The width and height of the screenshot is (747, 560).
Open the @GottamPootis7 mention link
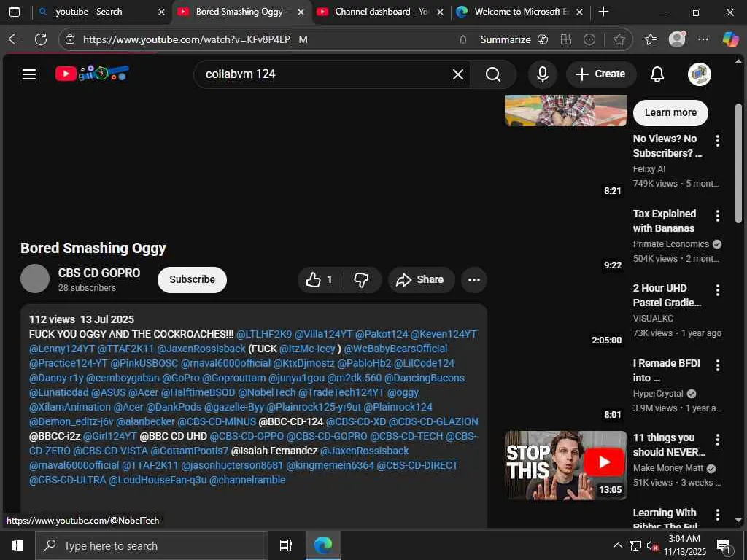(190, 451)
